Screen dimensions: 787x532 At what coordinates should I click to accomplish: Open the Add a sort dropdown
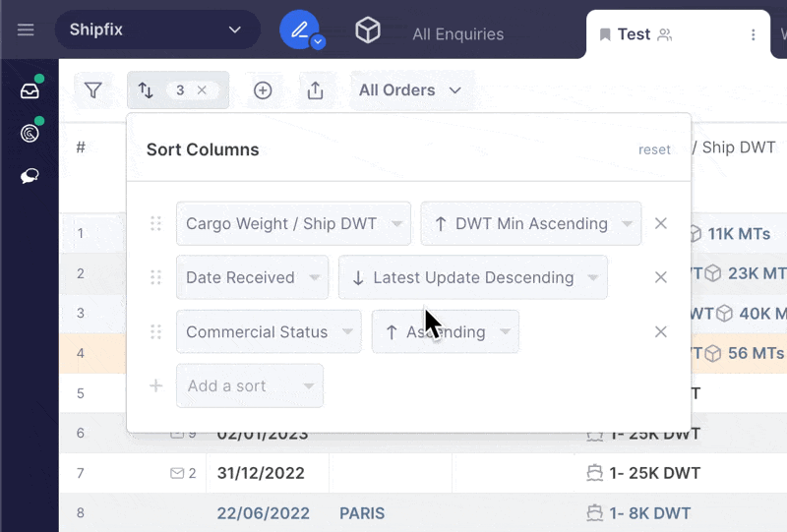tap(249, 385)
